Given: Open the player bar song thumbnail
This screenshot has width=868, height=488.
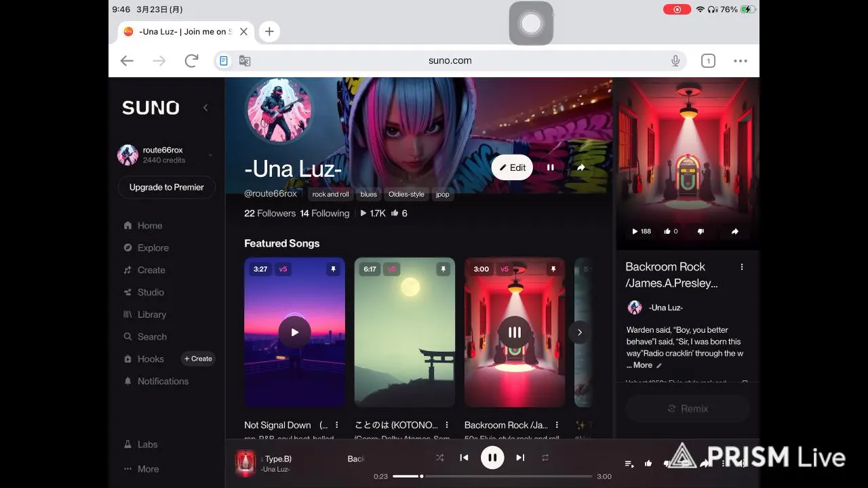Looking at the screenshot, I should tap(245, 463).
